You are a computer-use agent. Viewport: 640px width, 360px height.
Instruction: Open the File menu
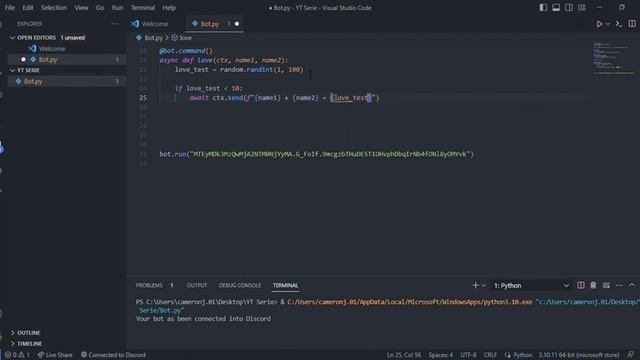pos(10,8)
